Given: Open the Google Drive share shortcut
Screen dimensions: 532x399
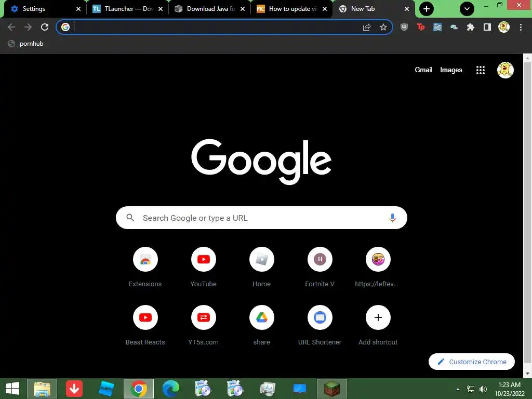Looking at the screenshot, I should coord(262,326).
